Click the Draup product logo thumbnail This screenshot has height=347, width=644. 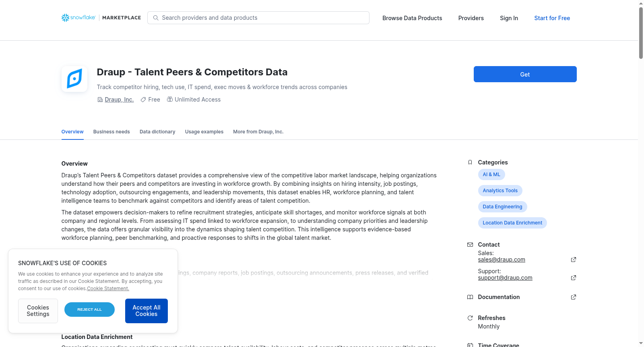point(74,79)
